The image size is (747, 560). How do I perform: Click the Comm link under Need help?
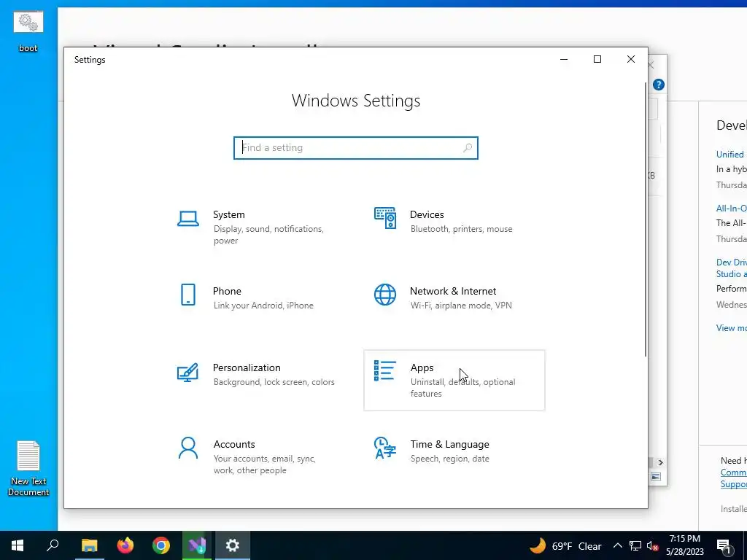click(734, 472)
